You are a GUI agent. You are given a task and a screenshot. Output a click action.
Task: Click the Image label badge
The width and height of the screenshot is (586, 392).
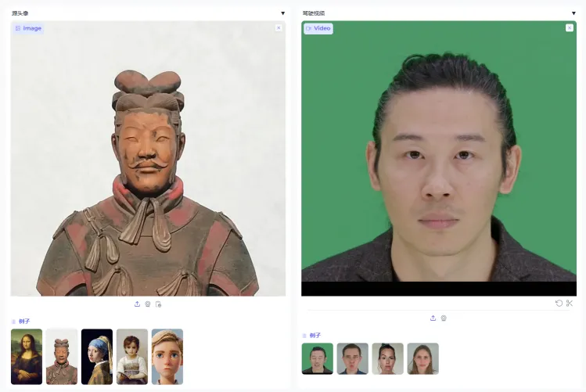pos(28,28)
